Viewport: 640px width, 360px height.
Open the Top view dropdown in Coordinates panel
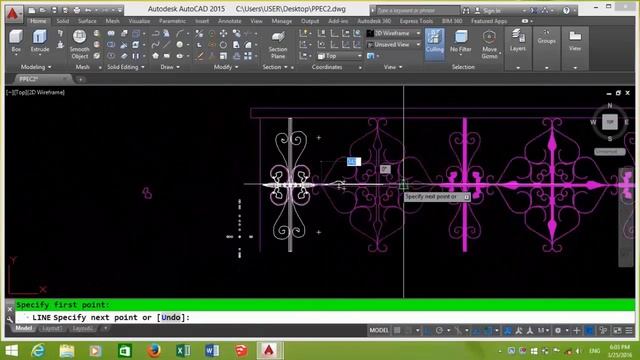(x=340, y=56)
